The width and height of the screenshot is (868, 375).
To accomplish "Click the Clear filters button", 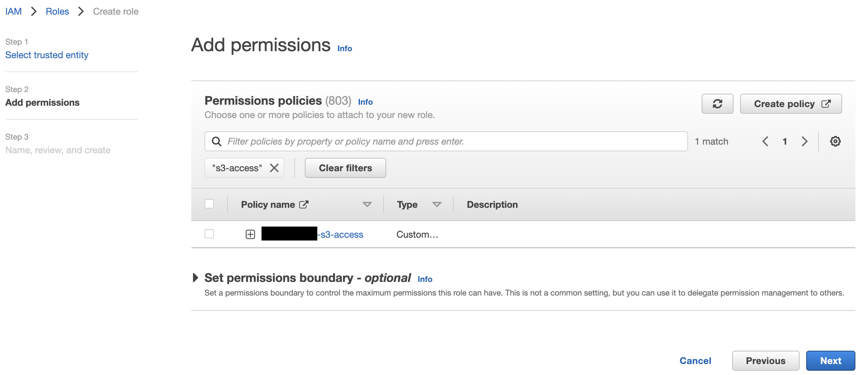I will [x=345, y=168].
